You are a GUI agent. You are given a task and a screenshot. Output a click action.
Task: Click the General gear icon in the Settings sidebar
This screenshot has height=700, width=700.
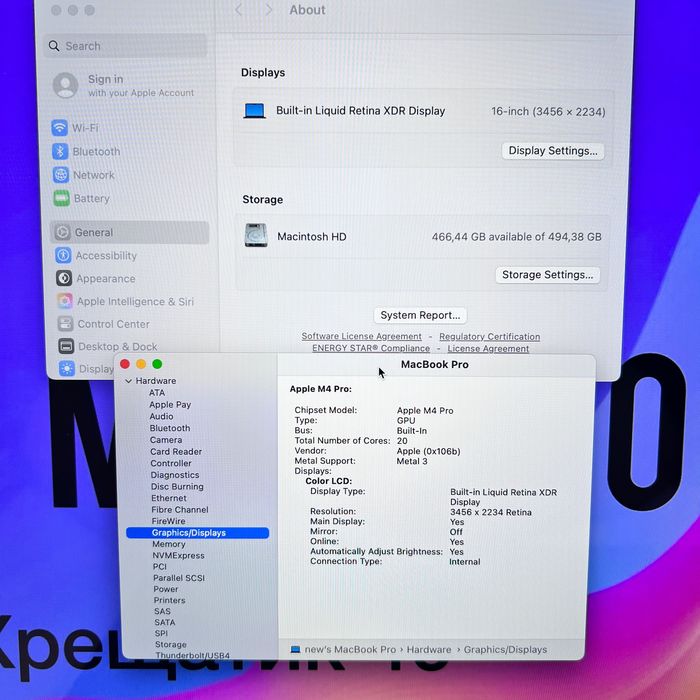pos(62,232)
